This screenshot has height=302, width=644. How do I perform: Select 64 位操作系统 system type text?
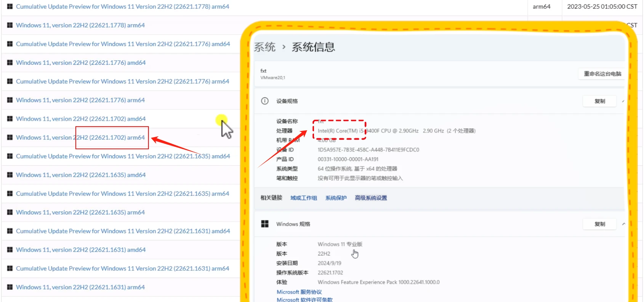pyautogui.click(x=357, y=169)
